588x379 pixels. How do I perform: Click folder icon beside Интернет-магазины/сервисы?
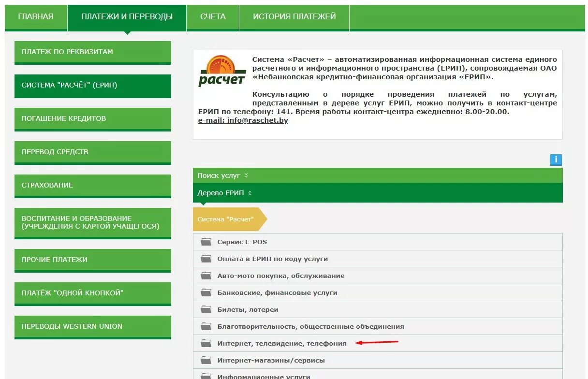point(206,360)
